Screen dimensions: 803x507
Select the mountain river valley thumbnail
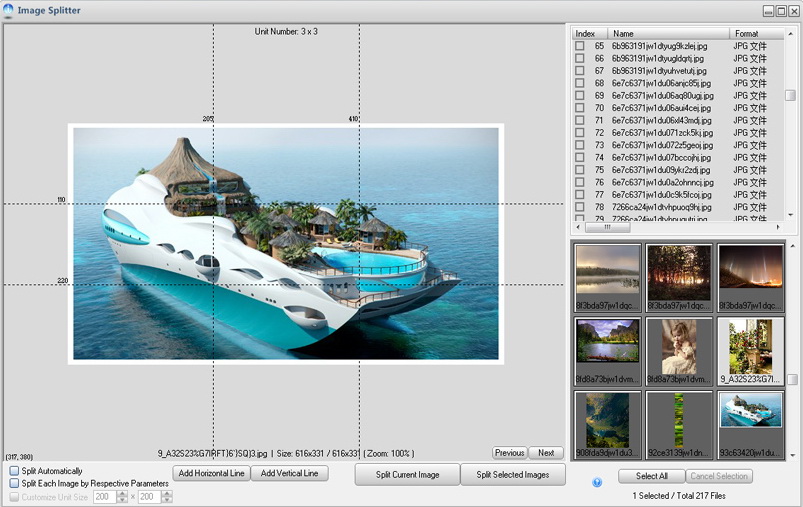607,351
